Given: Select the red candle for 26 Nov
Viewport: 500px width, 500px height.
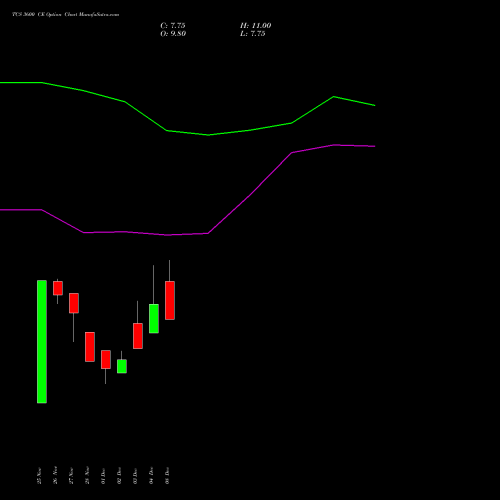Looking at the screenshot, I should coord(58,288).
